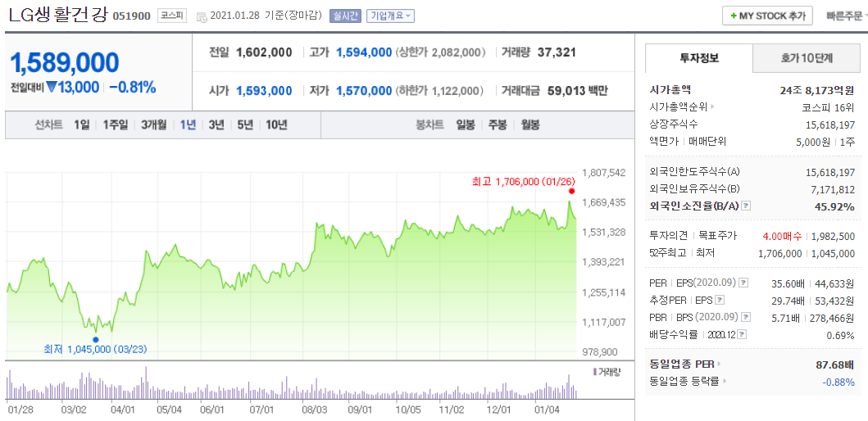Click 최고 1,706,000 (01/26) label
The height and width of the screenshot is (421, 868).
(524, 181)
